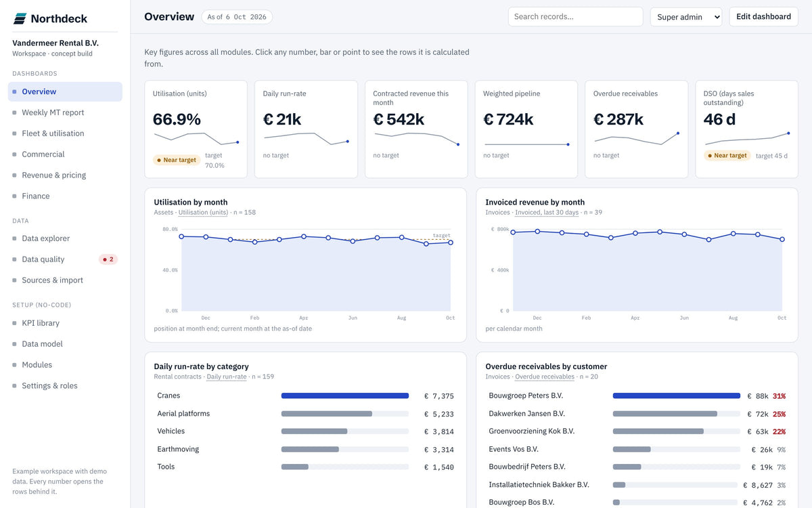Image resolution: width=812 pixels, height=508 pixels.
Task: Click Bouwgroep Bos B.V. customer row
Action: (637, 503)
